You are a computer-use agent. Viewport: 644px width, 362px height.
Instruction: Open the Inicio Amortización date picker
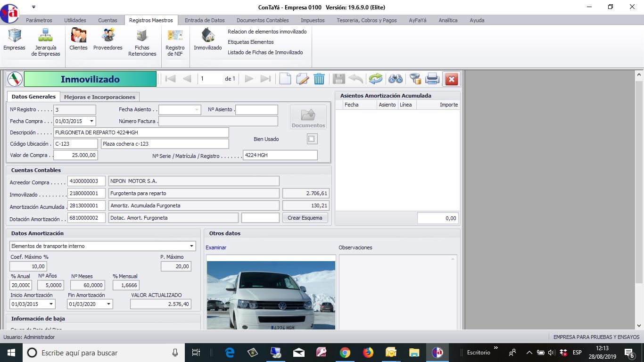pyautogui.click(x=51, y=304)
